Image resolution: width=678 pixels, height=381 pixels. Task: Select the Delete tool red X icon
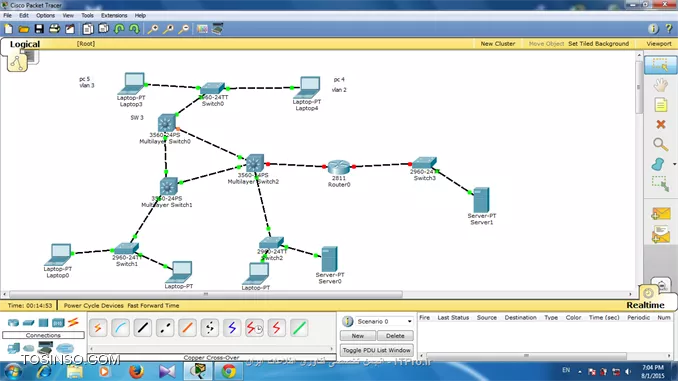point(660,125)
